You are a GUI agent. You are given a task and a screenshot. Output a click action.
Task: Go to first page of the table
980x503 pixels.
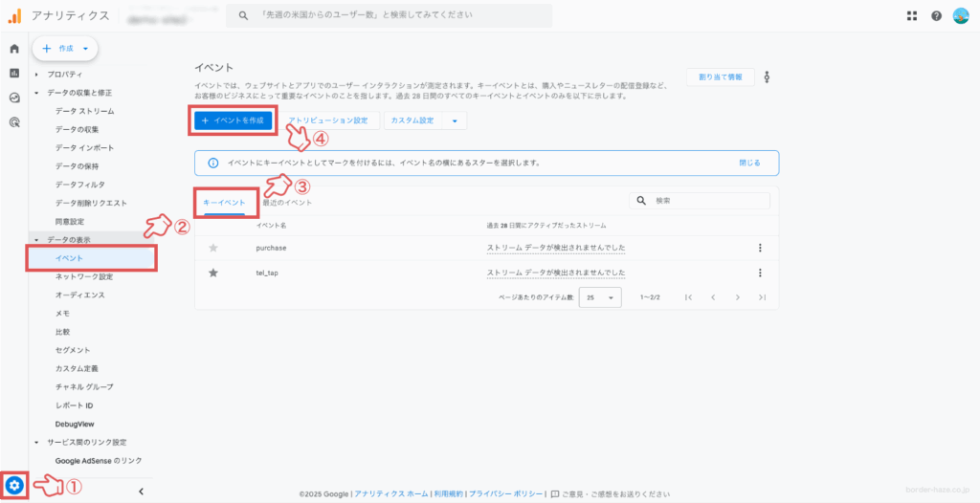point(689,297)
